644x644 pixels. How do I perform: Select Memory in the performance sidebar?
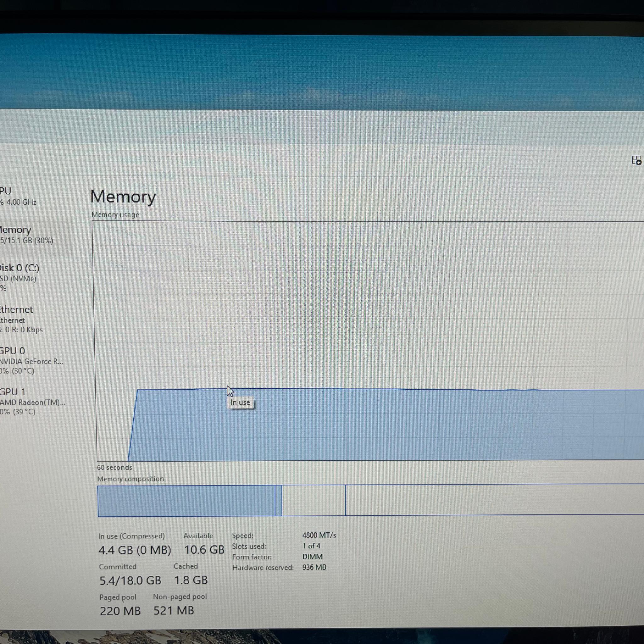point(26,235)
